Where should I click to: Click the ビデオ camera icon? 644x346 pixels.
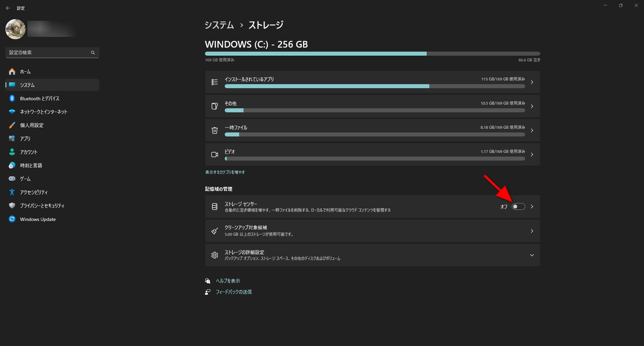click(215, 154)
